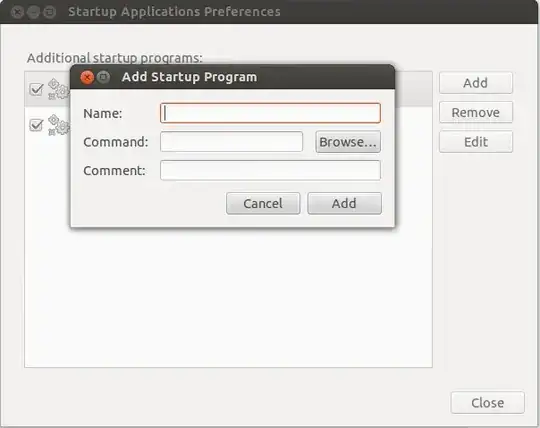Image resolution: width=540 pixels, height=428 pixels.
Task: Maximize the Startup Applications Preferences window
Action: coord(50,12)
